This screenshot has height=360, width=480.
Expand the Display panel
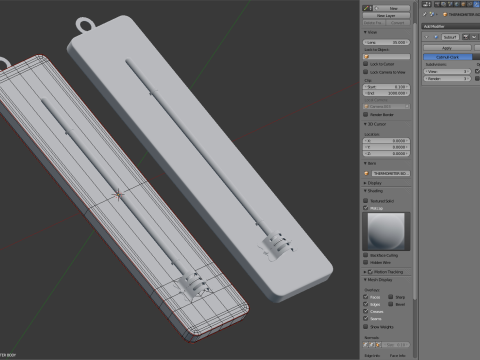tap(365, 183)
